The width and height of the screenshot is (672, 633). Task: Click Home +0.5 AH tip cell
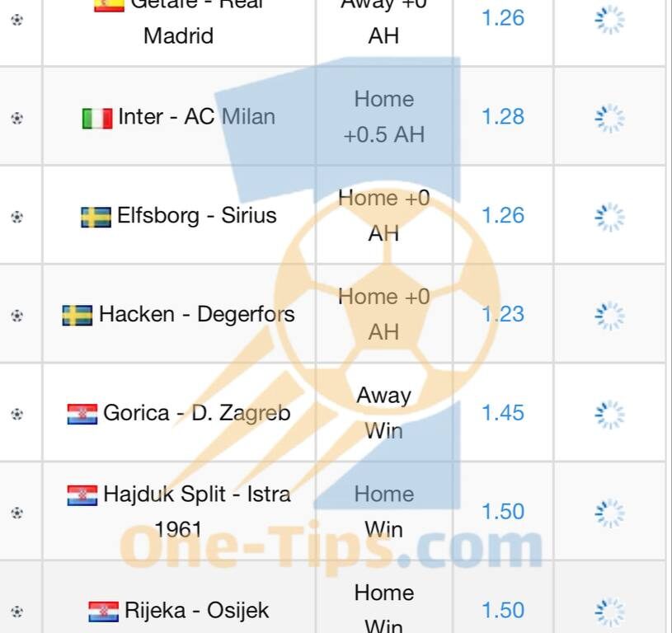pos(384,116)
